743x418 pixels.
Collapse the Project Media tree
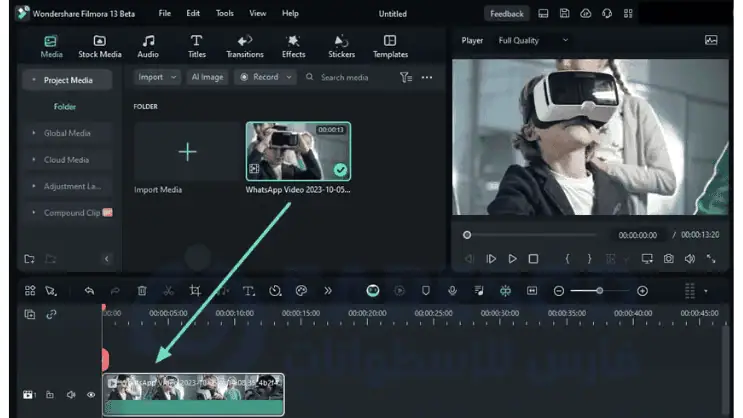[34, 80]
